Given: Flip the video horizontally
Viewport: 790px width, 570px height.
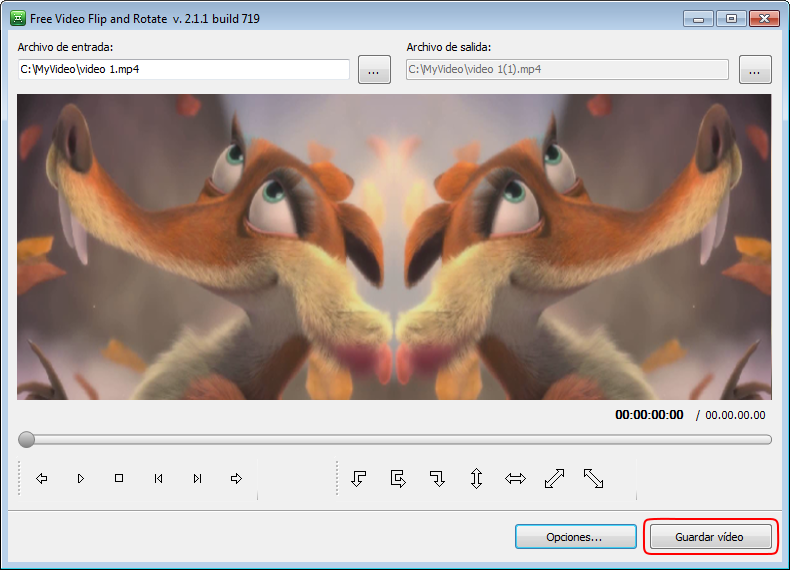Looking at the screenshot, I should pos(515,479).
